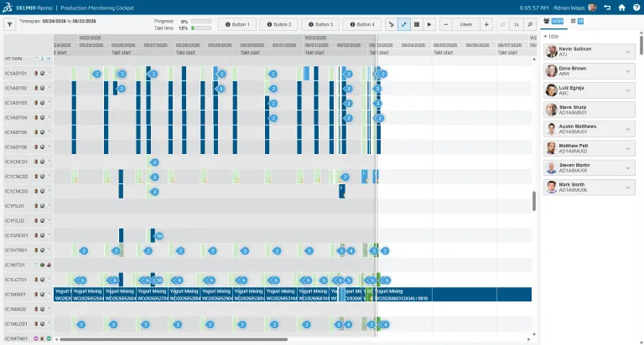
Task: Click the timeline vertical scrollbar thumb
Action: [x=534, y=201]
